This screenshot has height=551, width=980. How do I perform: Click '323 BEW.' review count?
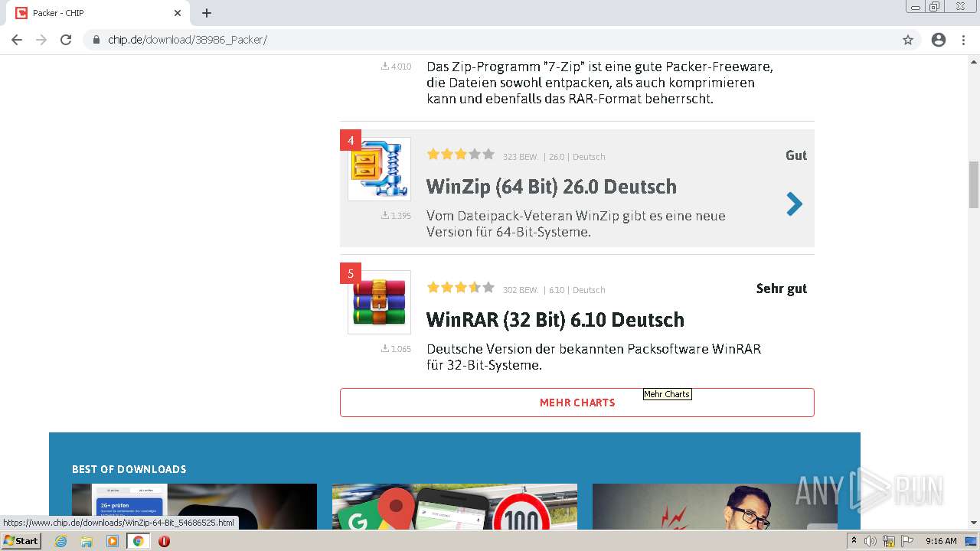coord(521,157)
